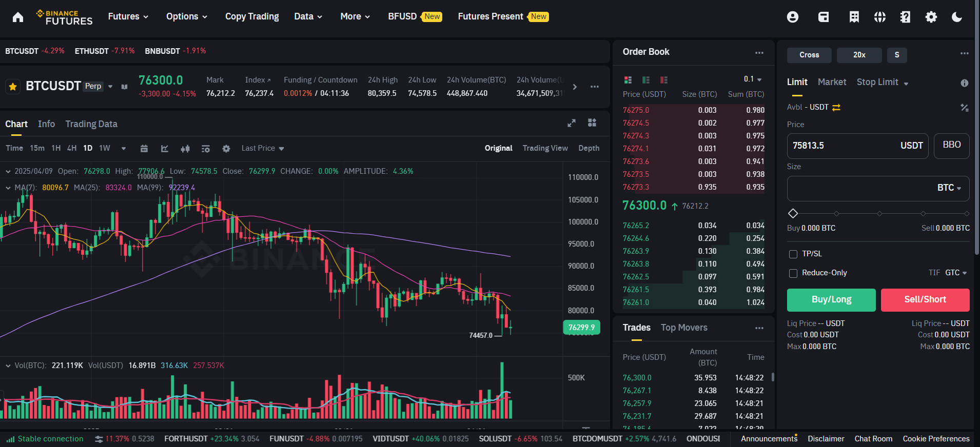Click the globe language icon

[x=879, y=17]
